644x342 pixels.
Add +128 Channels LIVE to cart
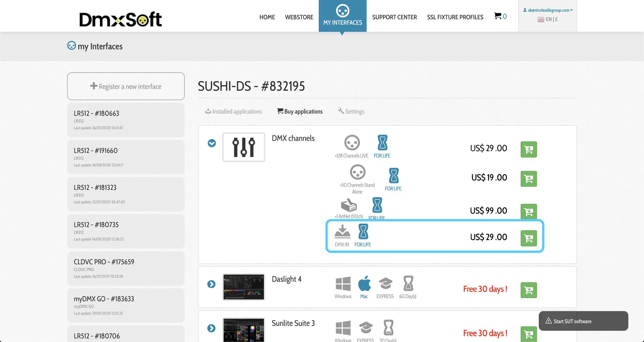[x=528, y=149]
